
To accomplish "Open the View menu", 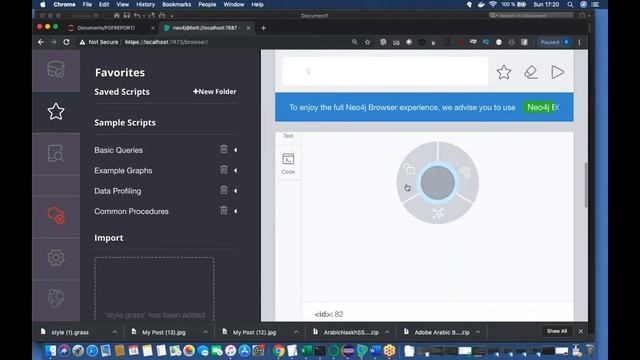I will (x=122, y=4).
